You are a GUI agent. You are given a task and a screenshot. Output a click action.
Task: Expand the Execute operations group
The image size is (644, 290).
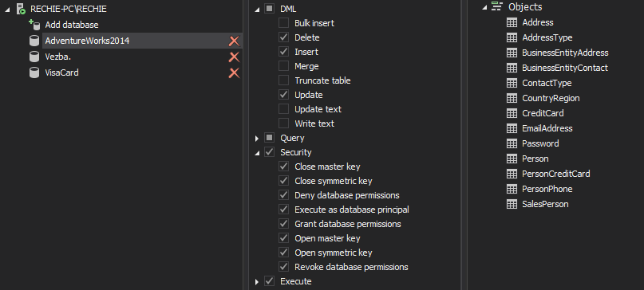[257, 282]
